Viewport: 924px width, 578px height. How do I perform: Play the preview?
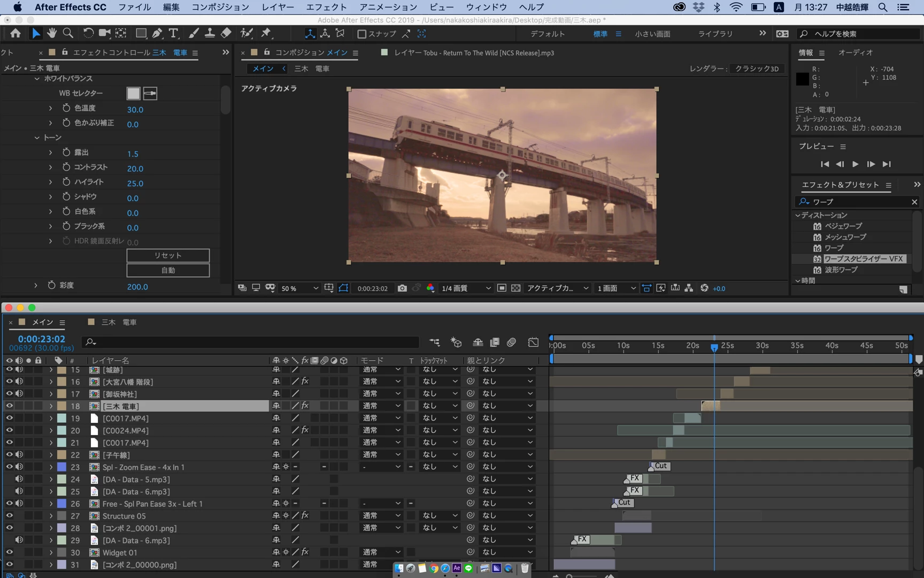point(855,164)
